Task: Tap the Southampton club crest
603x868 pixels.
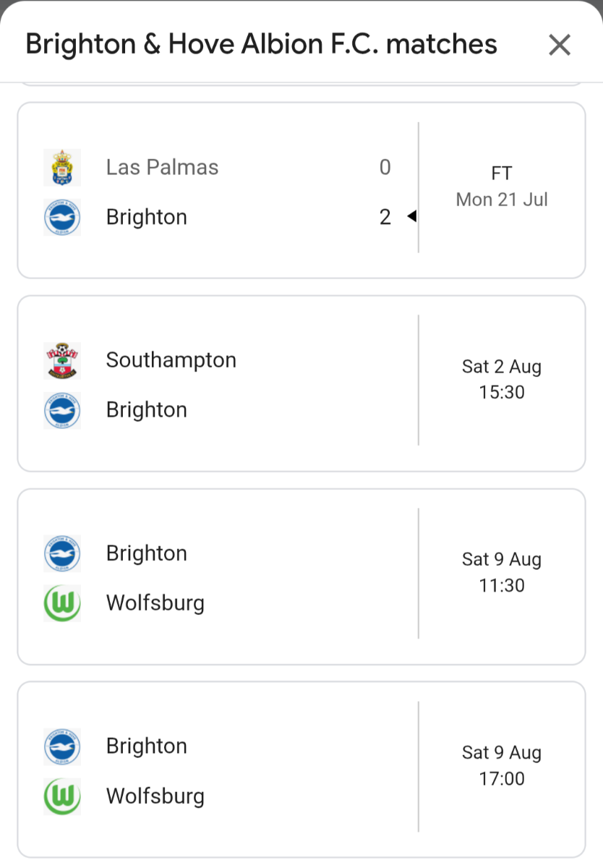Action: (x=62, y=360)
